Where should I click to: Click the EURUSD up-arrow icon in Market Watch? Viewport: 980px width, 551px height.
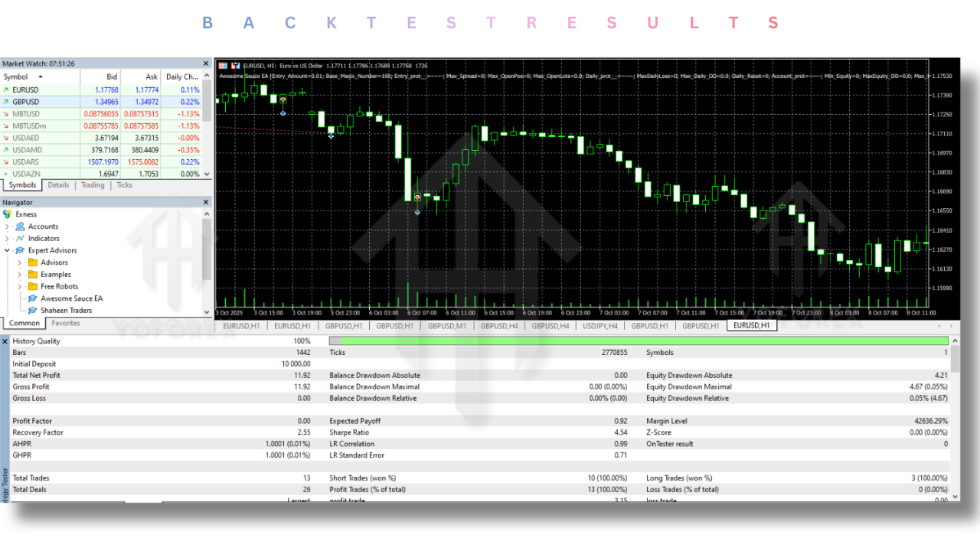[x=7, y=90]
